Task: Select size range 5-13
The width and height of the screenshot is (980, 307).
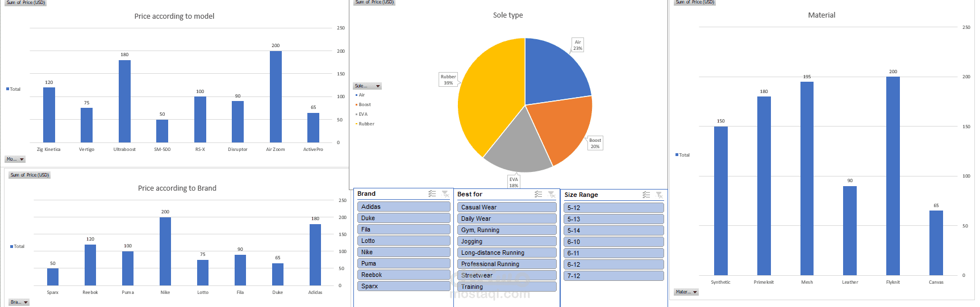Action: (614, 219)
